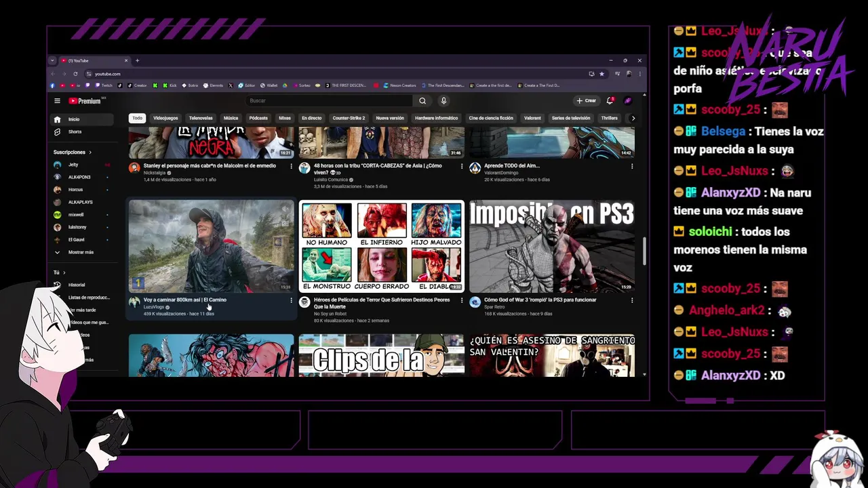This screenshot has width=868, height=488.
Task: Open options for God of War video
Action: pyautogui.click(x=632, y=300)
